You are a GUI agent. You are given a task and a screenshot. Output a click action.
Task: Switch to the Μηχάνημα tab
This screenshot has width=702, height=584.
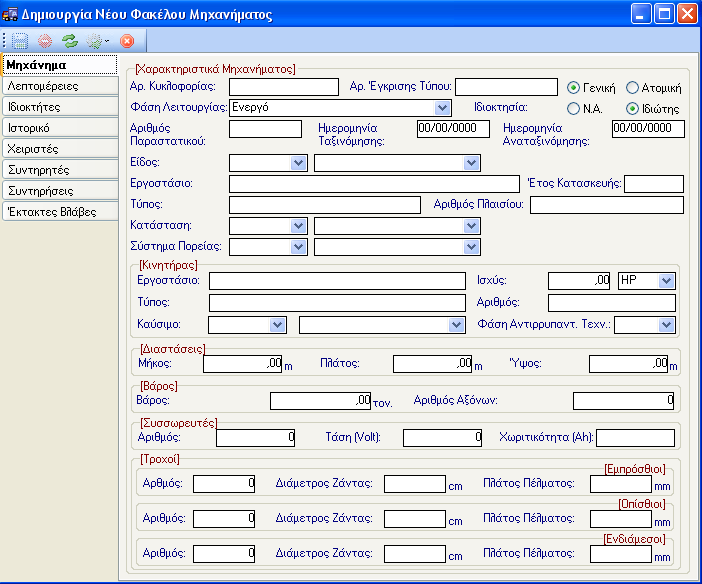[x=60, y=65]
